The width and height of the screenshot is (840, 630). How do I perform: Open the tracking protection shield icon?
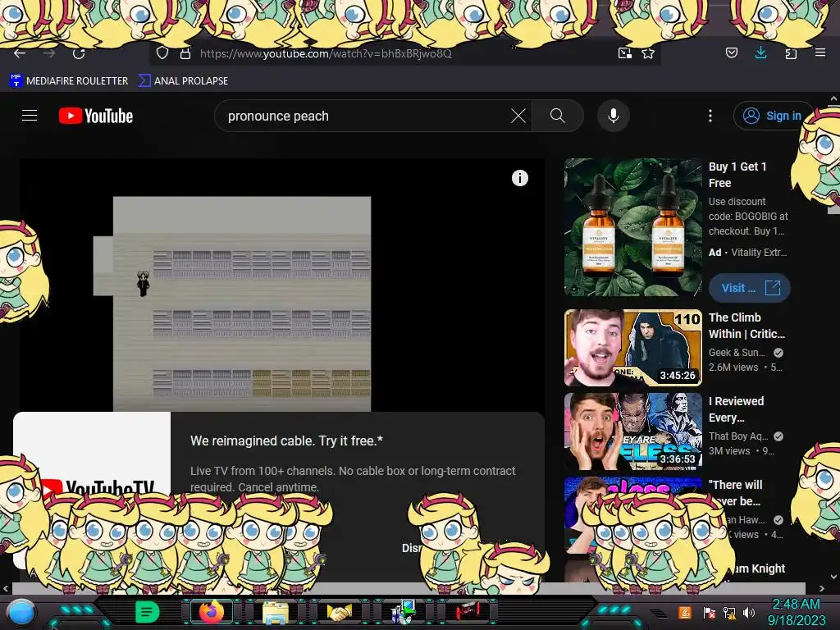click(x=162, y=53)
